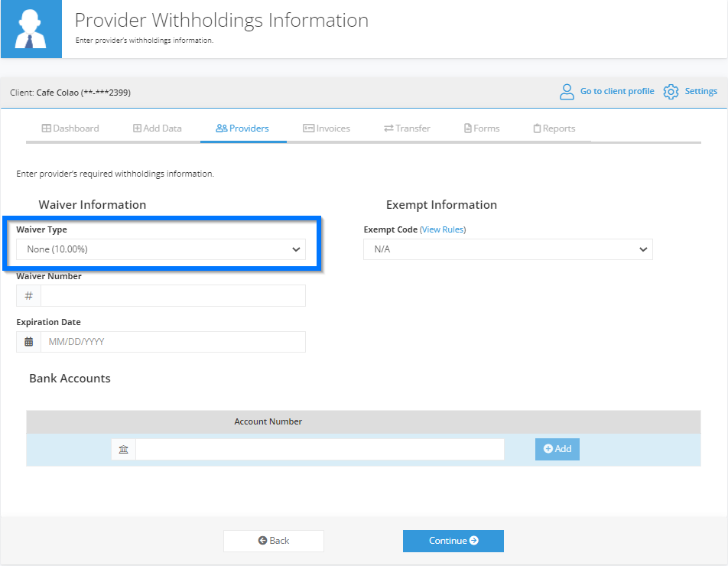Click the provider avatar icon in header
Screen dimensions: 728x566
31,29
